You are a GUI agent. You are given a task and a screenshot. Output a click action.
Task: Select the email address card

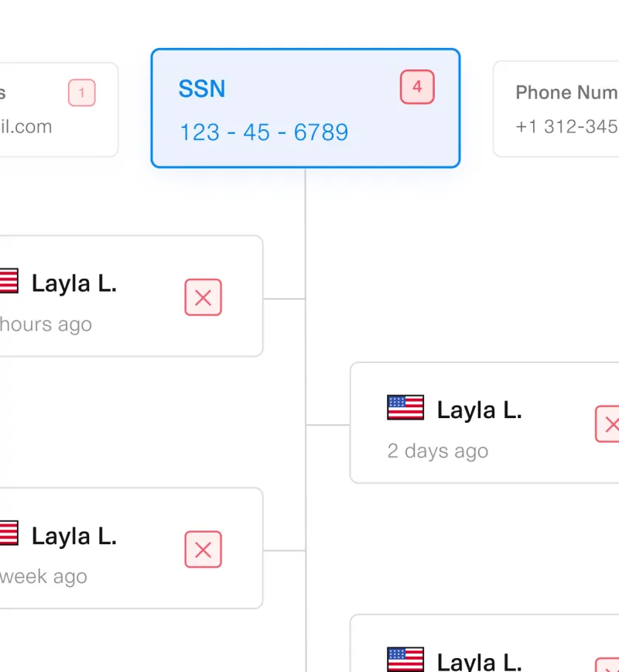point(59,110)
